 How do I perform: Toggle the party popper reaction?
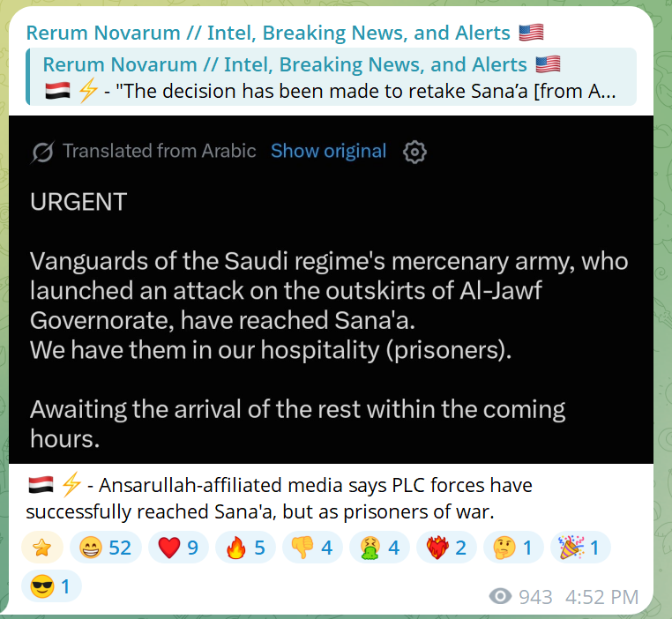click(x=580, y=548)
